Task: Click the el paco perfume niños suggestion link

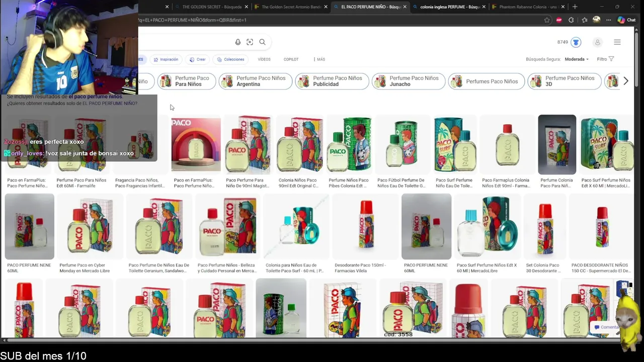Action: (x=96, y=97)
